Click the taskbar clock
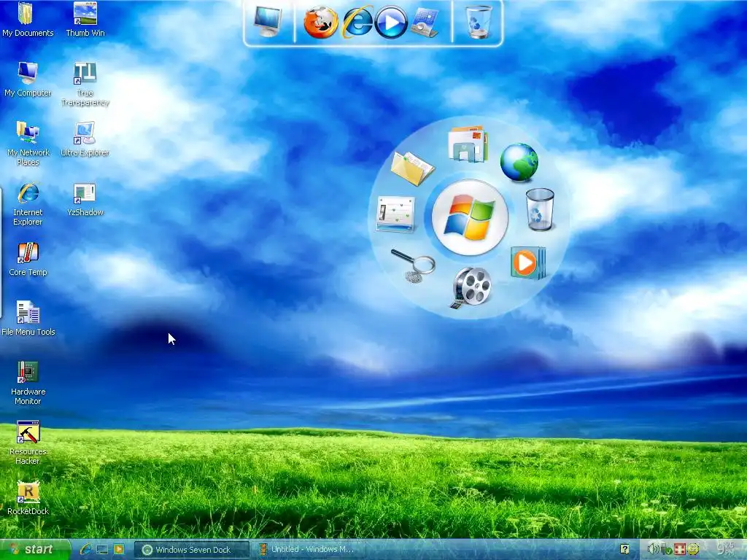 tap(726, 550)
